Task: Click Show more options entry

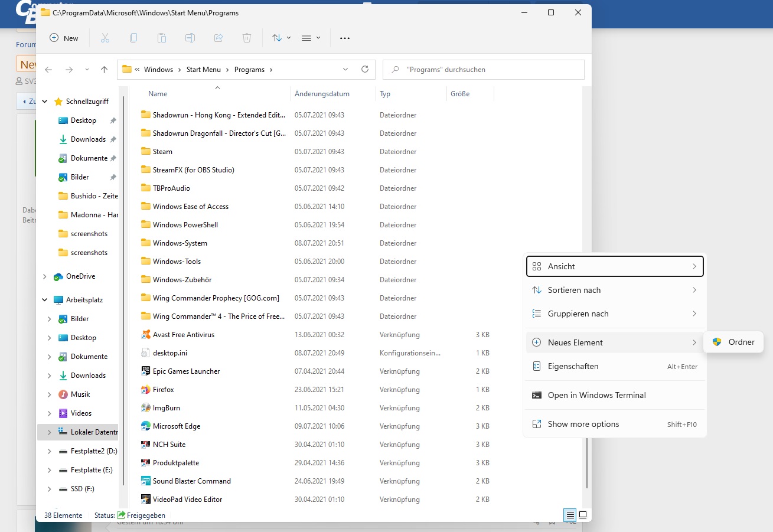Action: pos(615,424)
